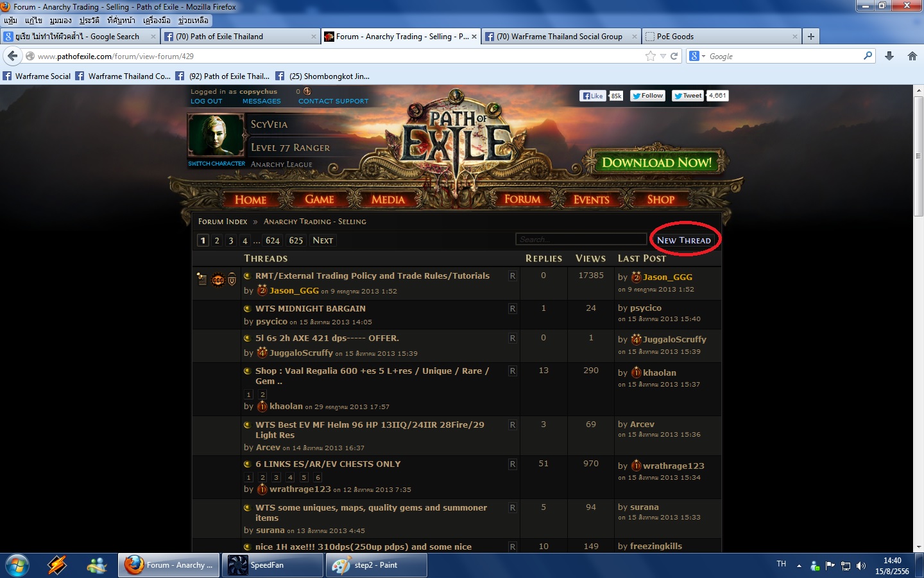The width and height of the screenshot is (924, 578).
Task: Open the search engine dropdown in Google box
Action: pos(703,57)
